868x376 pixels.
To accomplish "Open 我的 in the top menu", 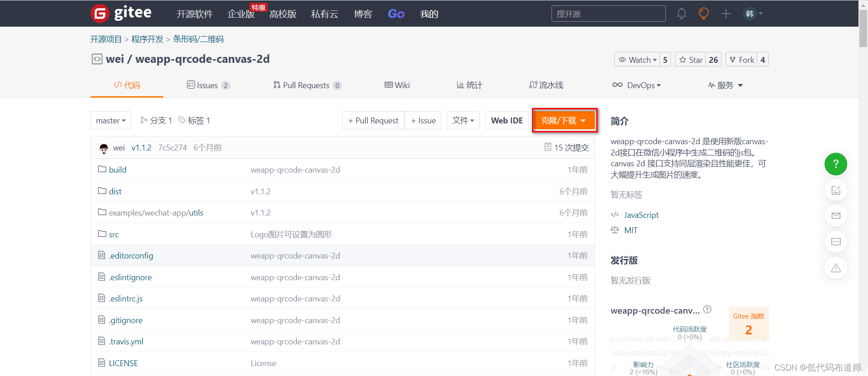I will point(429,14).
